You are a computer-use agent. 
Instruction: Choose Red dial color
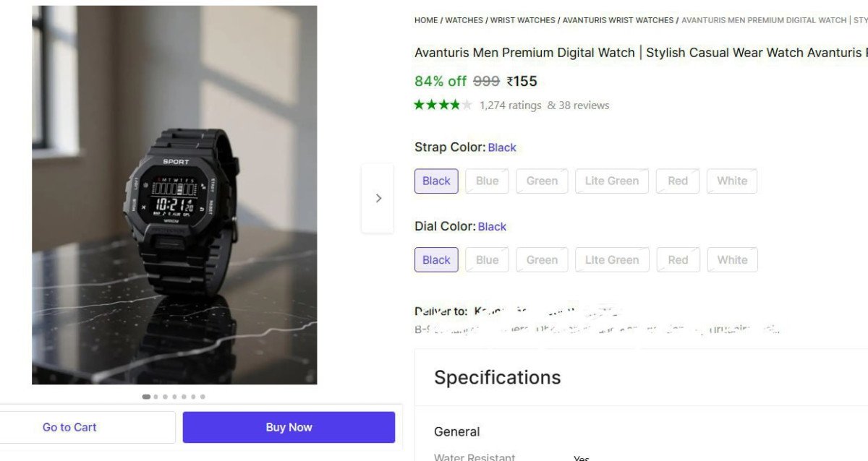pos(678,260)
